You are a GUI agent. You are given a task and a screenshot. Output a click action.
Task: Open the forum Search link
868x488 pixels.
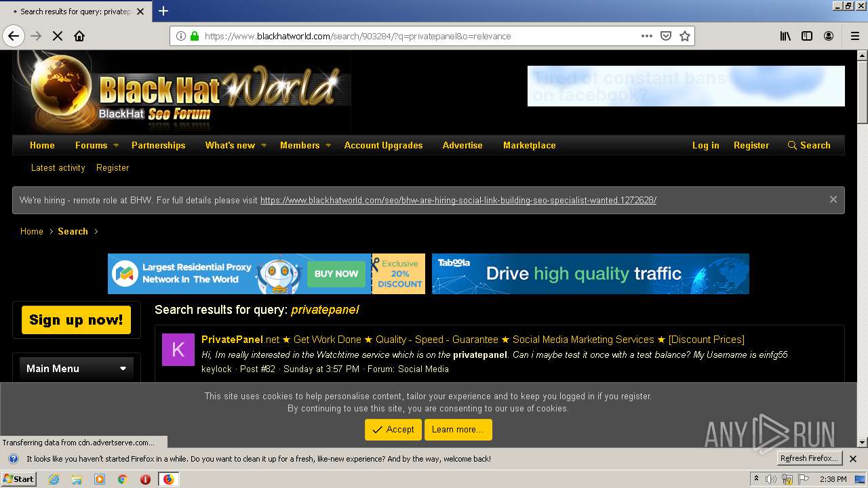pyautogui.click(x=809, y=145)
